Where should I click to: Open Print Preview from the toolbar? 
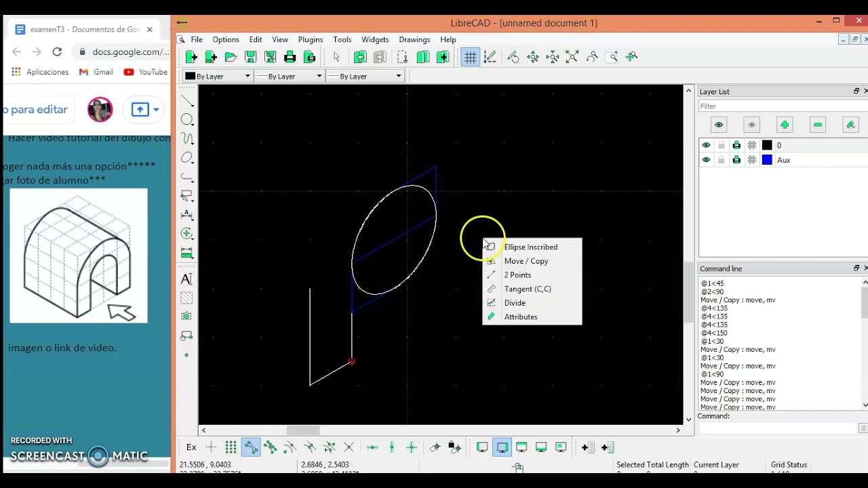click(309, 58)
